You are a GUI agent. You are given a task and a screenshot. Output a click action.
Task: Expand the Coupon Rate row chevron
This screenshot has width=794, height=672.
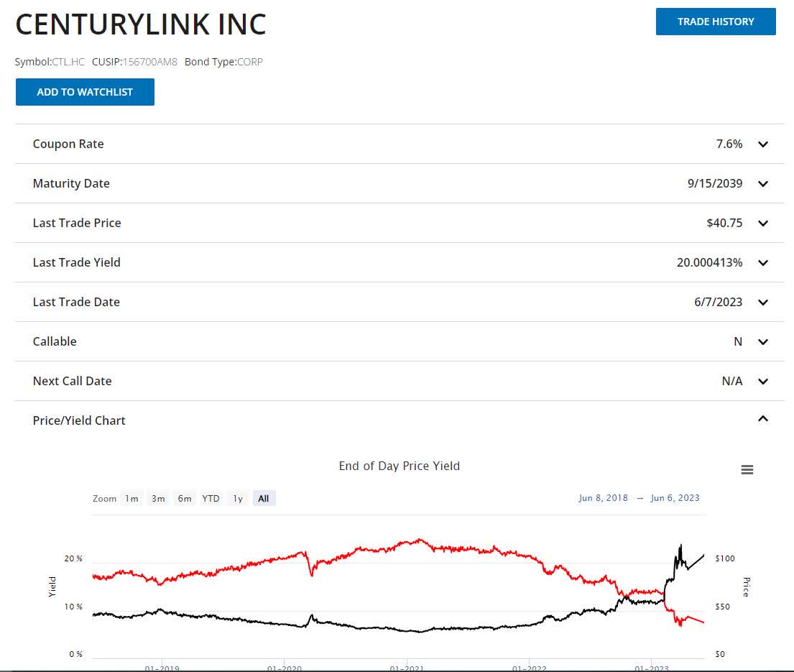tap(762, 144)
